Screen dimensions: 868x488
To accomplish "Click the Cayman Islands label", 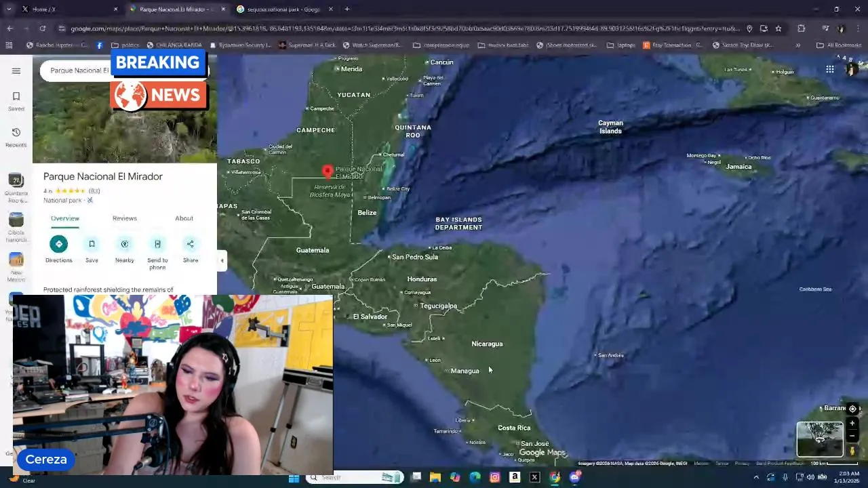I will (x=610, y=127).
